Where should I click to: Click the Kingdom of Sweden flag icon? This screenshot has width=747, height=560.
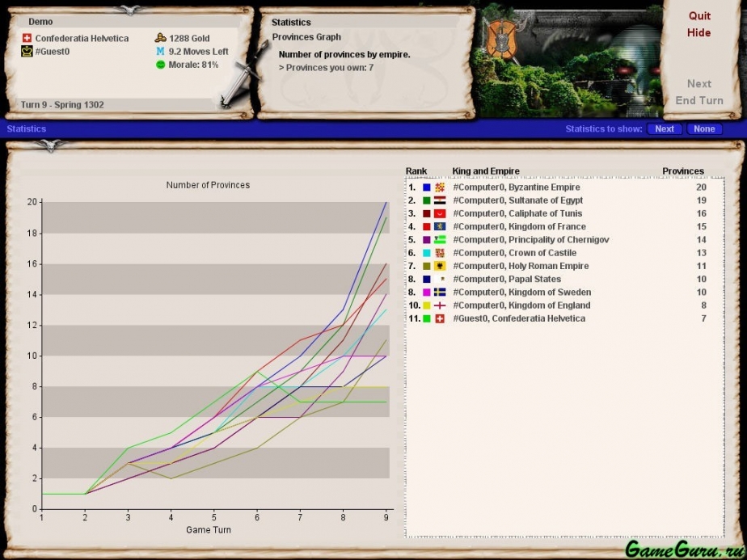[440, 293]
